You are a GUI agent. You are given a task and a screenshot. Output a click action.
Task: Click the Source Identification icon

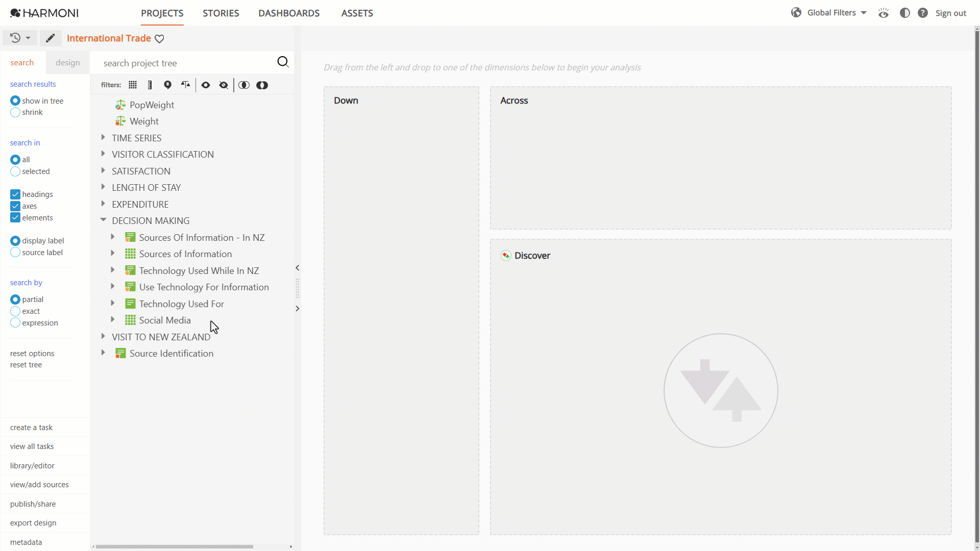[x=120, y=354]
